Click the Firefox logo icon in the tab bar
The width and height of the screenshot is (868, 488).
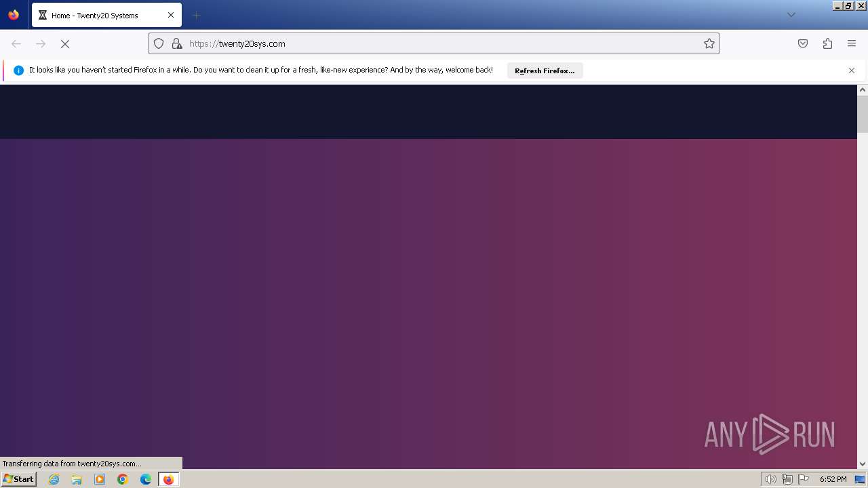click(14, 15)
